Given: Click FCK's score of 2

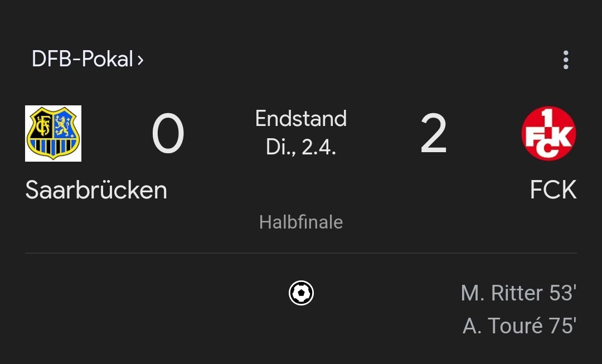Looking at the screenshot, I should point(434,135).
